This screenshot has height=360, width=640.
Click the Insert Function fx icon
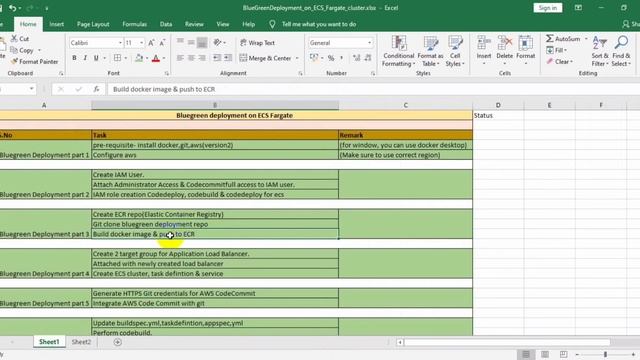pos(96,89)
